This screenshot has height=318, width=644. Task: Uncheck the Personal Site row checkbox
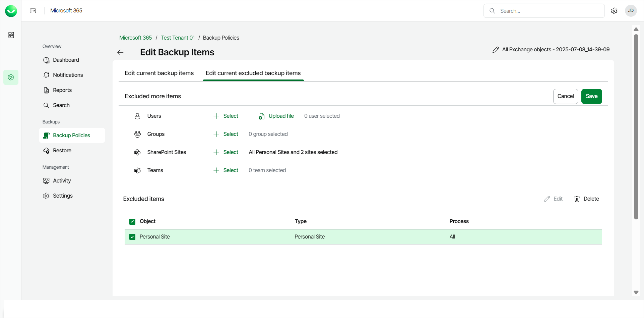(132, 237)
